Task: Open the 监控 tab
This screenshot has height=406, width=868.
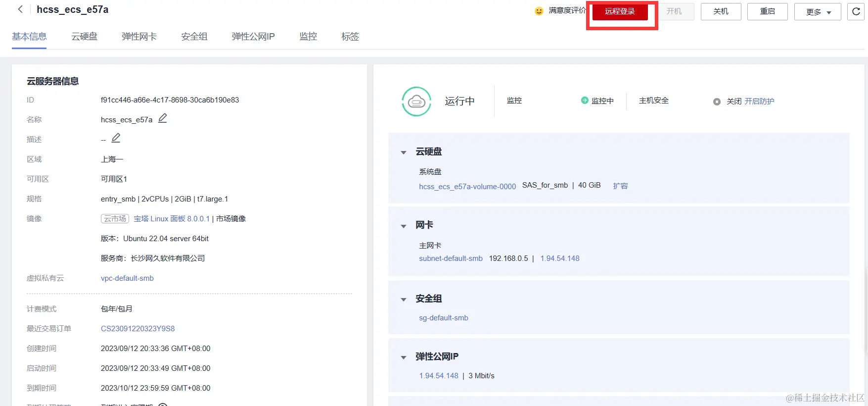Action: (308, 37)
